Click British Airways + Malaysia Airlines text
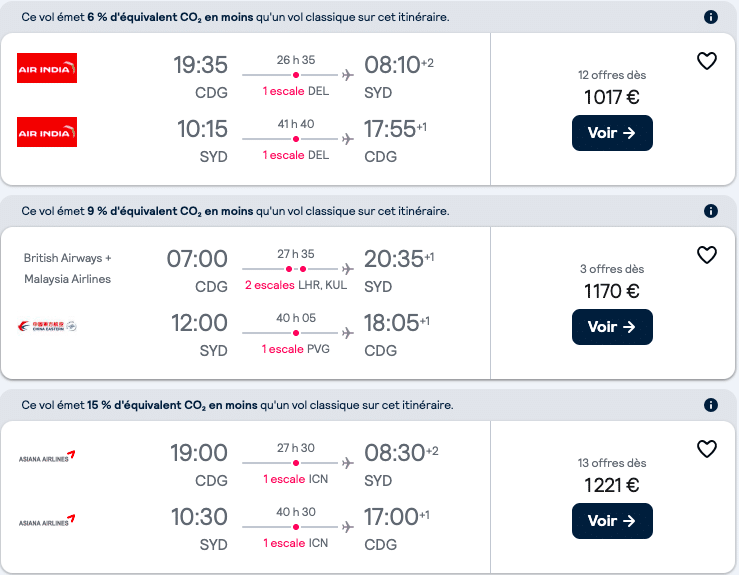739x575 pixels. click(67, 269)
